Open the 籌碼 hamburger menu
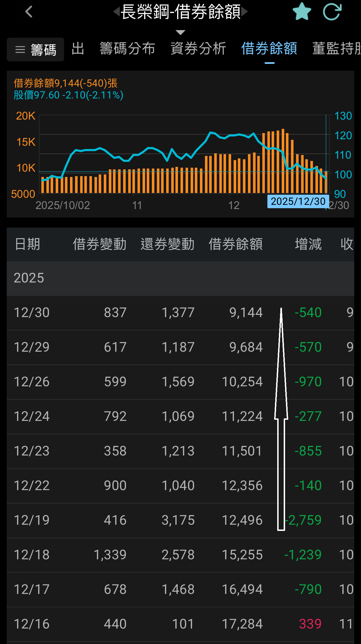This screenshot has height=644, width=361. (x=35, y=50)
